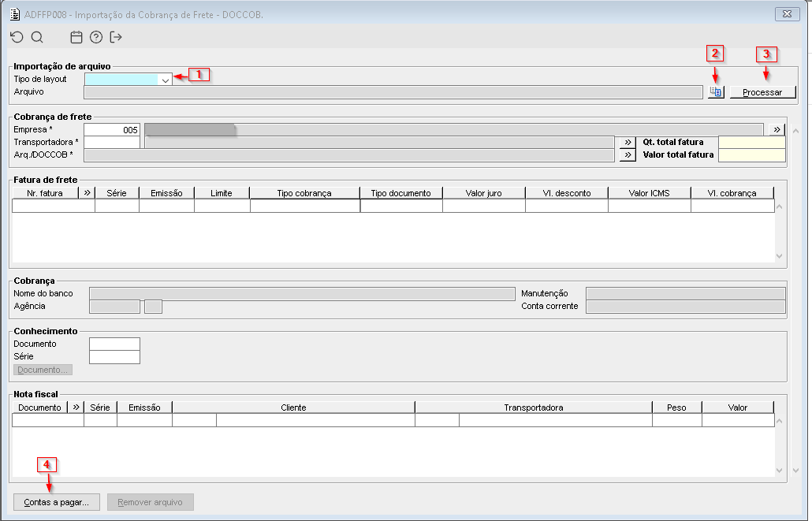Click the Manutenção field

tap(686, 294)
